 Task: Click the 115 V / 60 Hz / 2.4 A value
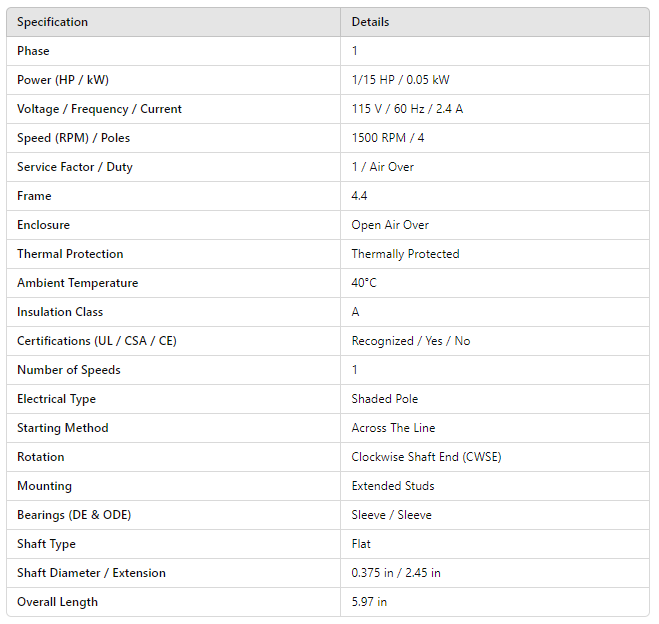407,109
